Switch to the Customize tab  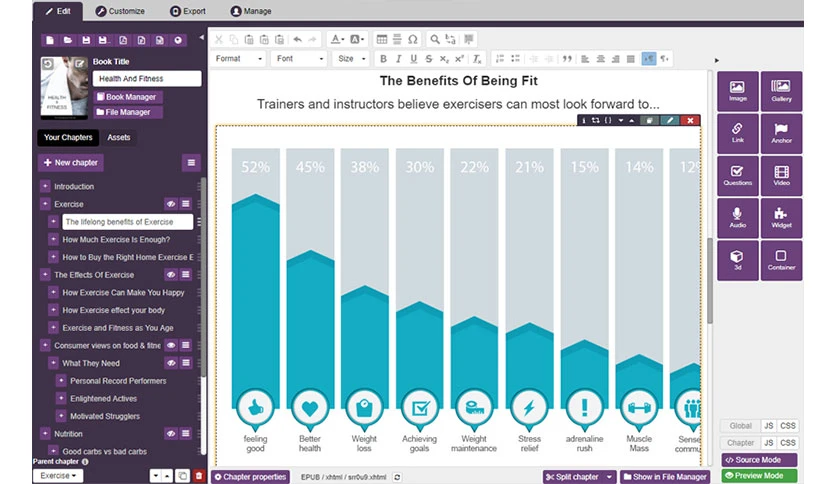coord(120,11)
